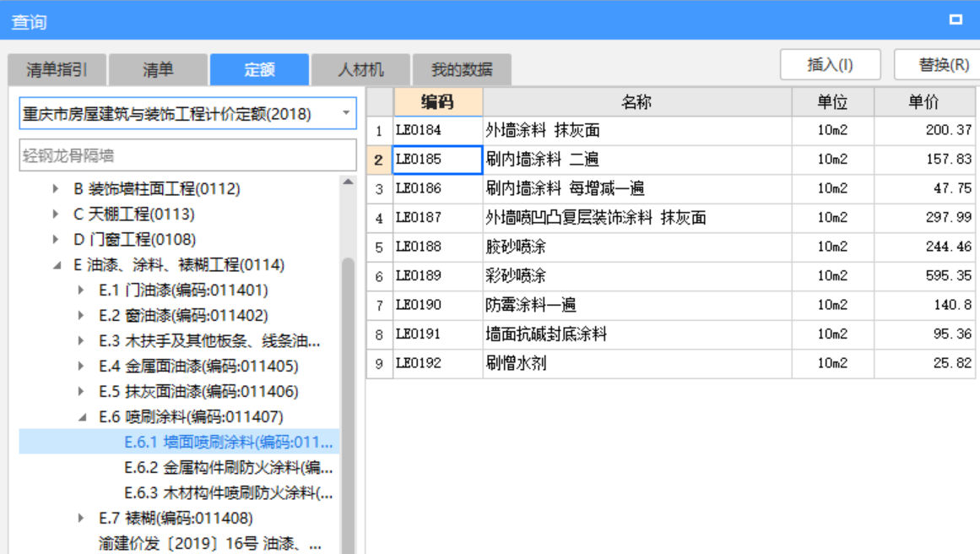Select code cell LE0192
The image size is (980, 554).
coord(437,362)
